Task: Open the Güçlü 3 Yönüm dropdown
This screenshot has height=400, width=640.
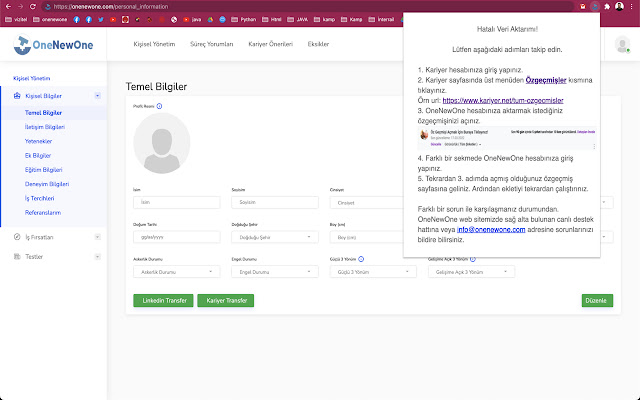Action: click(x=373, y=272)
